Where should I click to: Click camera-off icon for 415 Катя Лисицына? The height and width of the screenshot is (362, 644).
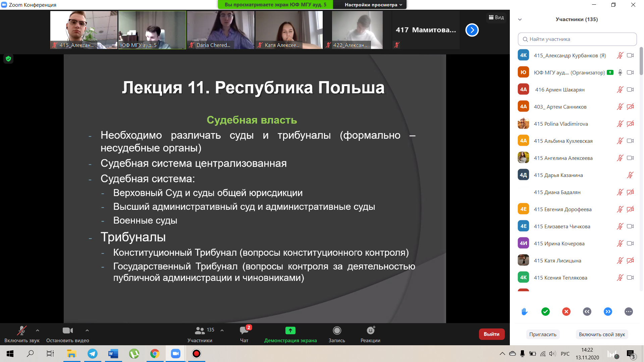pyautogui.click(x=630, y=261)
